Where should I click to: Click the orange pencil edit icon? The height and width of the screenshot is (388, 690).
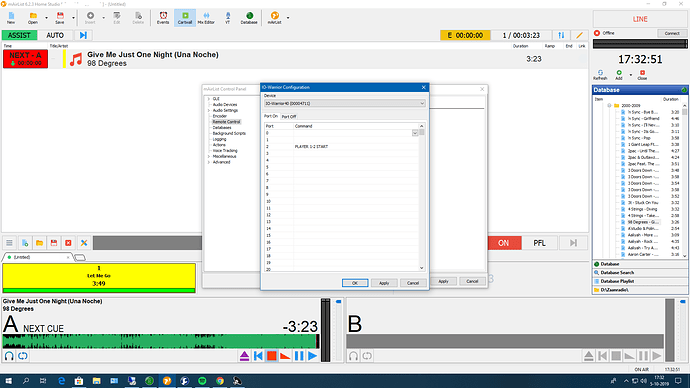580,35
